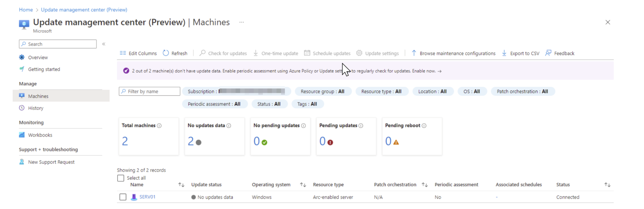Click Update management center (Preview) breadcrumb
This screenshot has width=644, height=209.
[x=84, y=10]
